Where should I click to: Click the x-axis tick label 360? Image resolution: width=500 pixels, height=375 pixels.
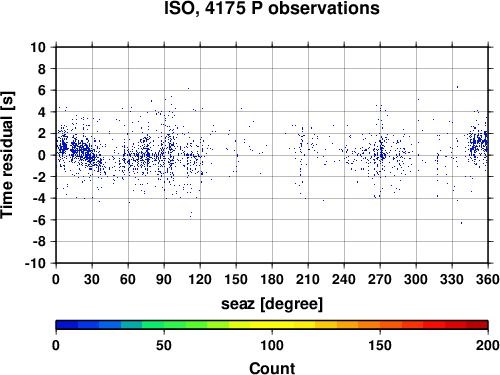[488, 279]
